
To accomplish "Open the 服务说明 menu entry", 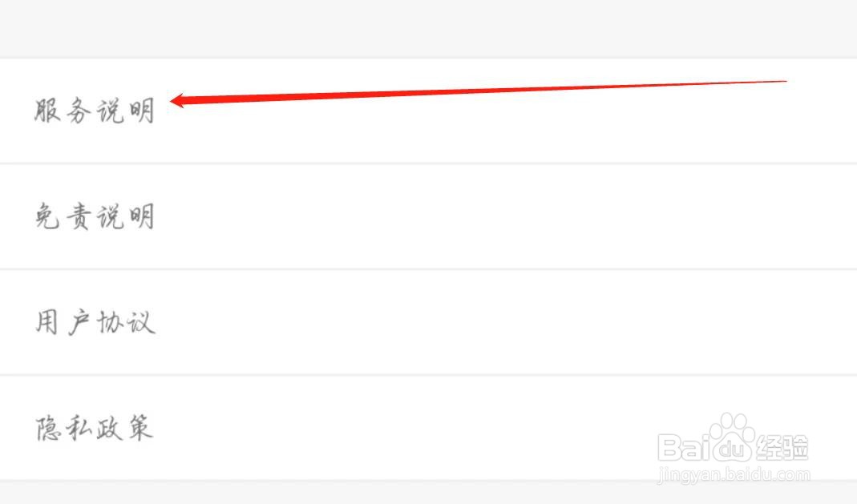I will point(428,111).
